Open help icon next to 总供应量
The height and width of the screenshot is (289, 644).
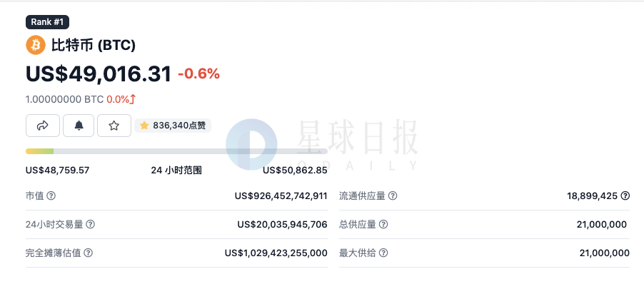(x=383, y=224)
